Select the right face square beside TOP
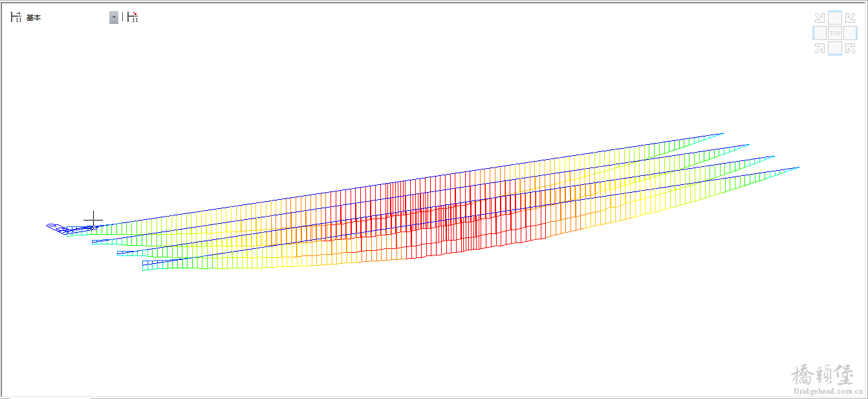The height and width of the screenshot is (399, 868). (x=851, y=33)
